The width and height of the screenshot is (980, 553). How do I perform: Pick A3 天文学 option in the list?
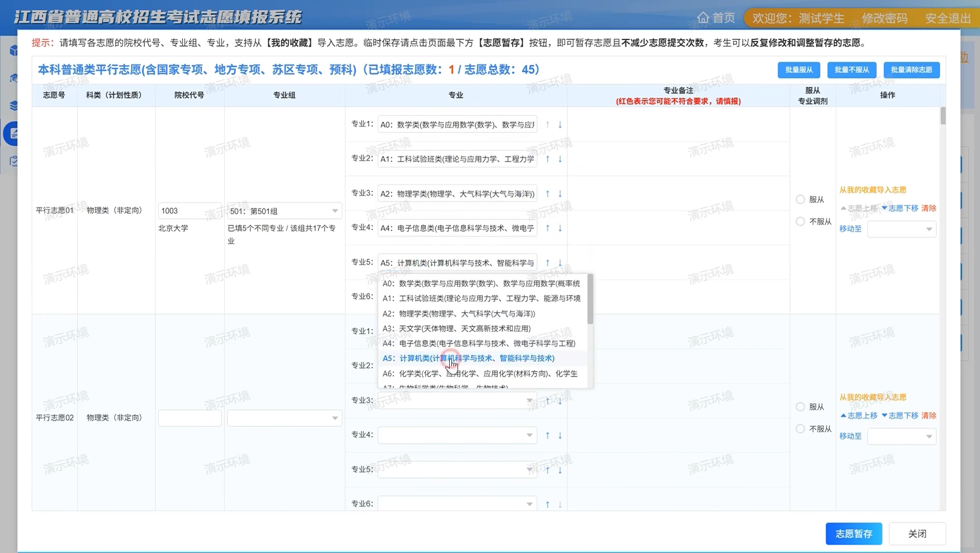465,328
